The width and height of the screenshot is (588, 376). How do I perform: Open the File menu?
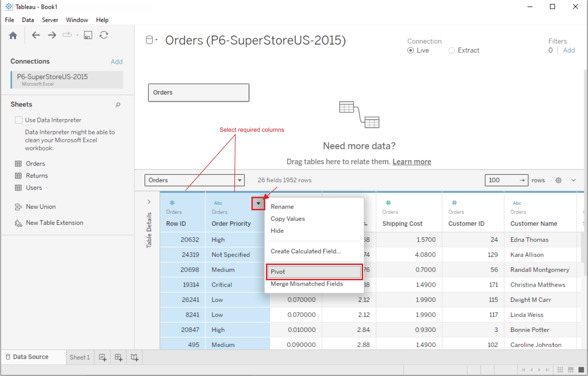[x=9, y=20]
